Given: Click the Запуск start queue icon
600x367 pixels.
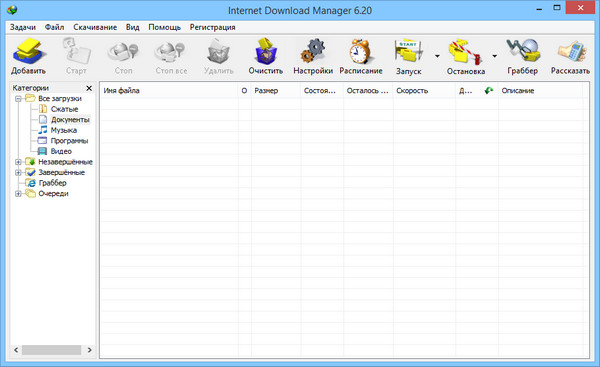Looking at the screenshot, I should (x=409, y=51).
